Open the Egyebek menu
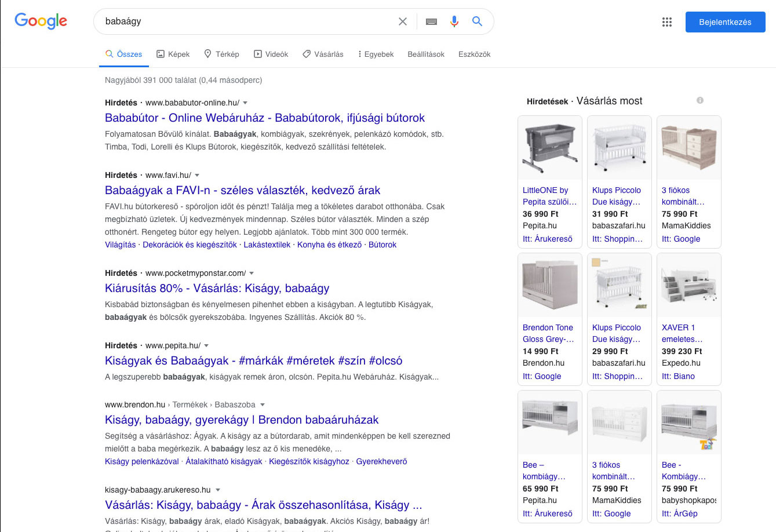The width and height of the screenshot is (776, 532). (x=376, y=54)
